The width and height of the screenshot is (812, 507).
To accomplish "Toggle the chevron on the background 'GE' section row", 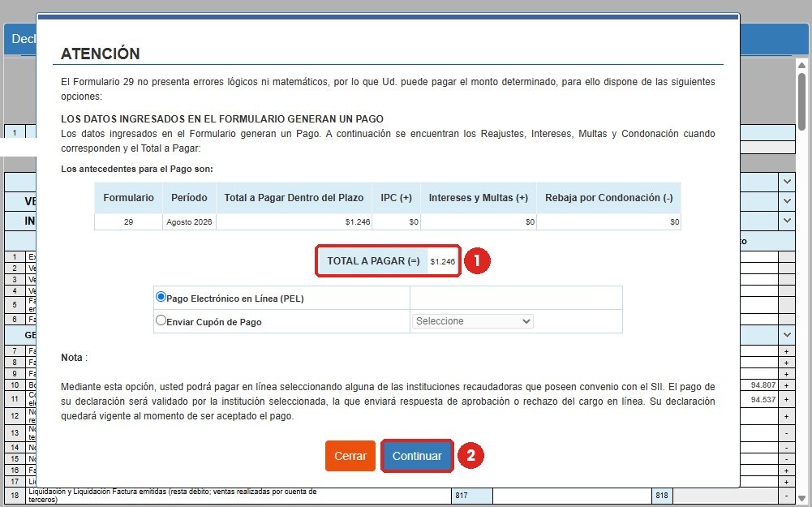I will pos(787,335).
